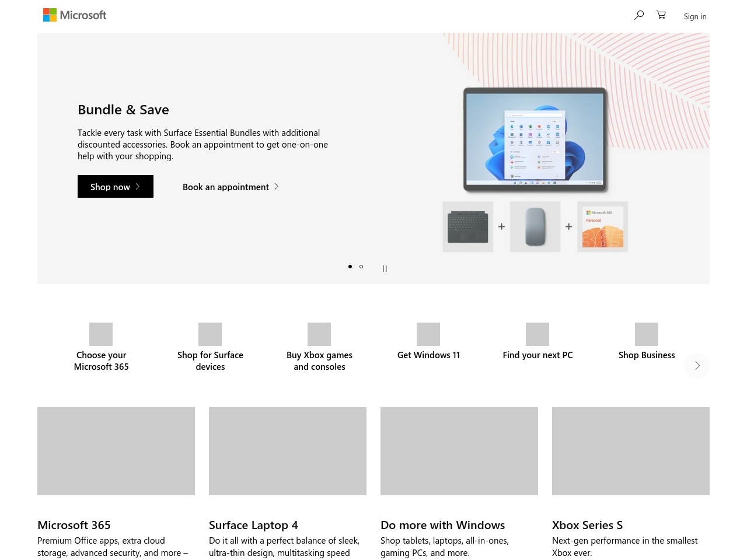Click the Find your next PC icon
Image resolution: width=747 pixels, height=560 pixels.
[x=537, y=334]
